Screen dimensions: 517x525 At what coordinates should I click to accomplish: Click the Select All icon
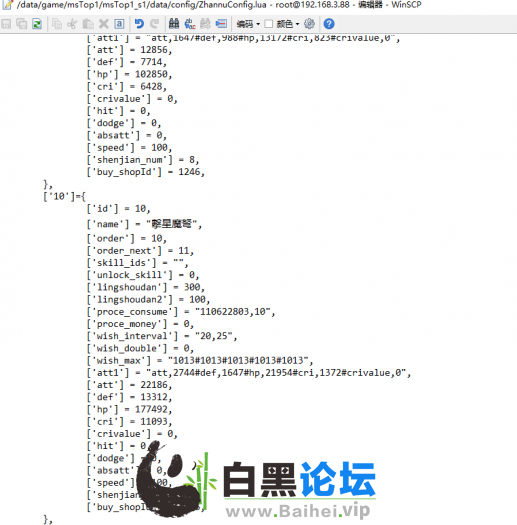coord(120,24)
